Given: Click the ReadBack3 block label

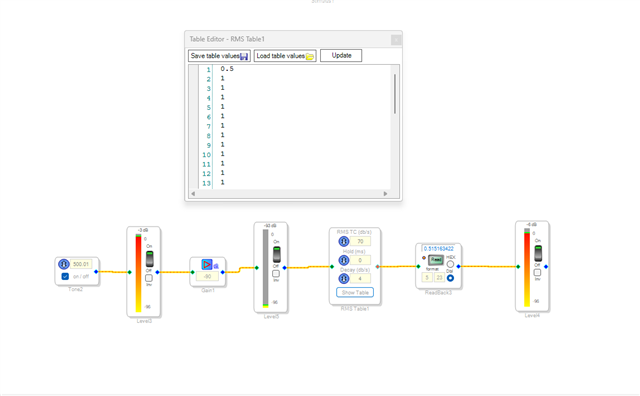Looking at the screenshot, I should click(x=438, y=293).
